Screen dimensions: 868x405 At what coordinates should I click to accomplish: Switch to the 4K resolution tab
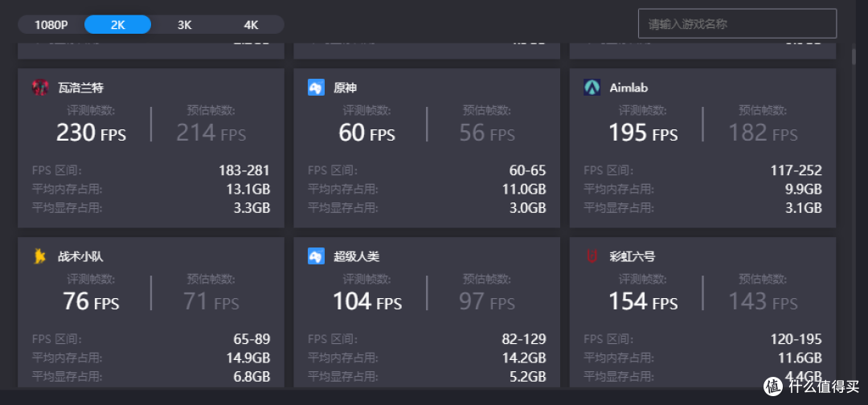pos(251,25)
